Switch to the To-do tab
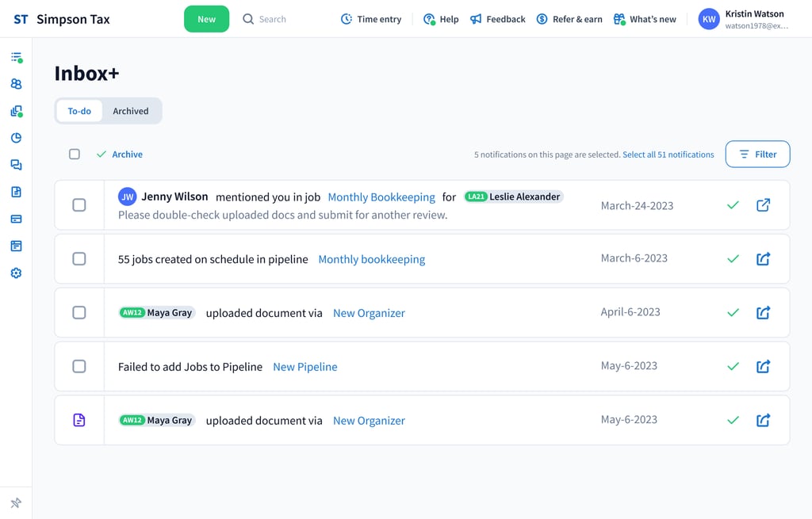The image size is (812, 519). pyautogui.click(x=79, y=111)
